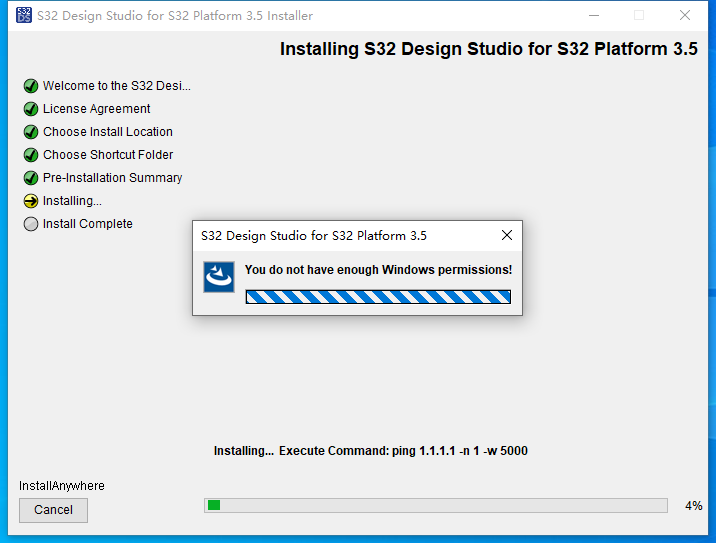716x543 pixels.
Task: Select the 'License Agreement' step text
Action: pos(96,109)
